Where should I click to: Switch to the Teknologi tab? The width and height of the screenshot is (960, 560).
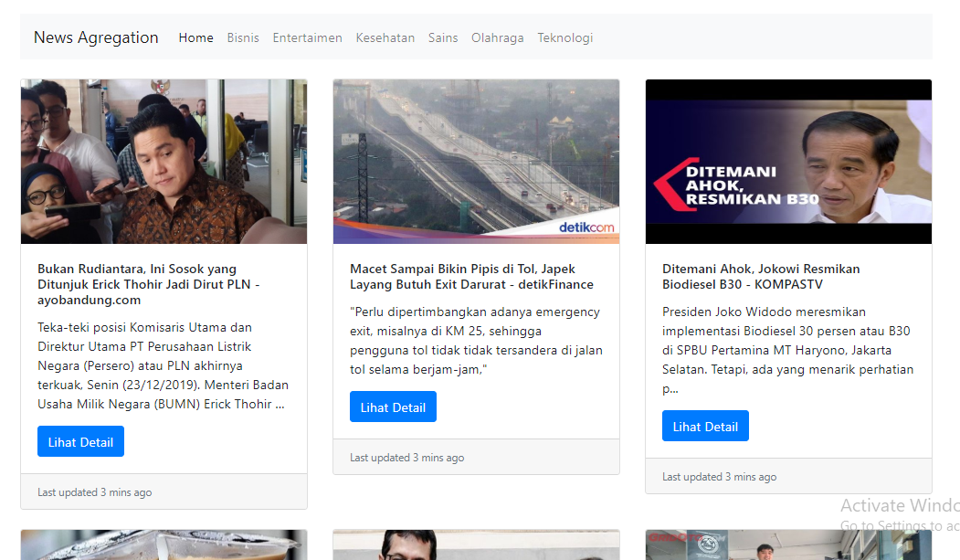pos(564,37)
